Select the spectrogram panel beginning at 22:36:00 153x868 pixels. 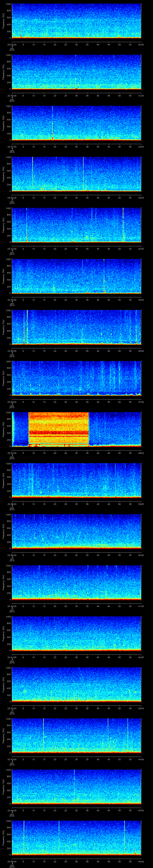point(76,378)
